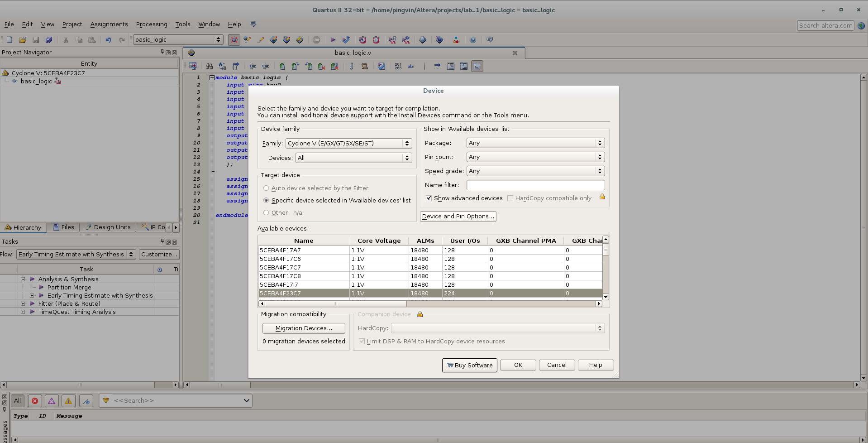Open the Family dropdown in Device dialog
Viewport: 868px width, 443px height.
click(348, 143)
